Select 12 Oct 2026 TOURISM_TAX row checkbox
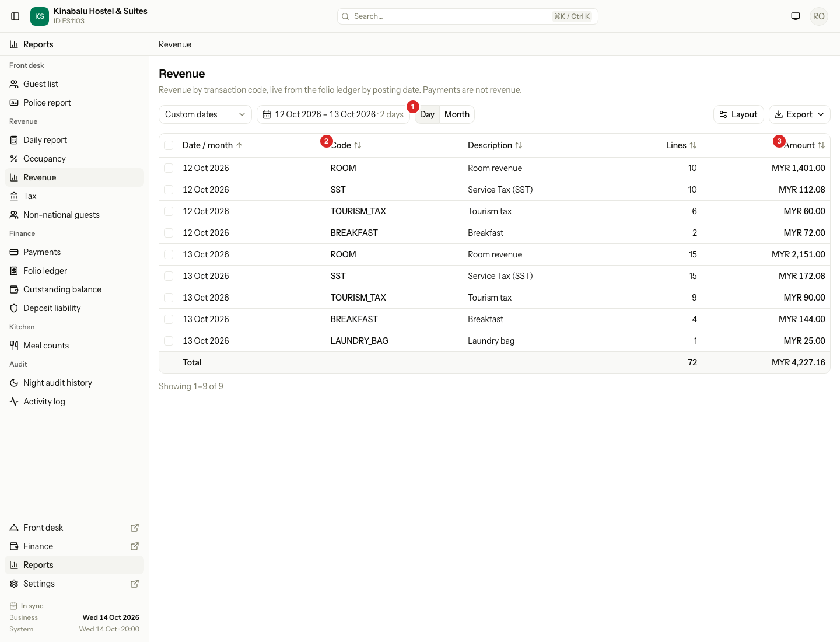840x642 pixels. [x=169, y=211]
